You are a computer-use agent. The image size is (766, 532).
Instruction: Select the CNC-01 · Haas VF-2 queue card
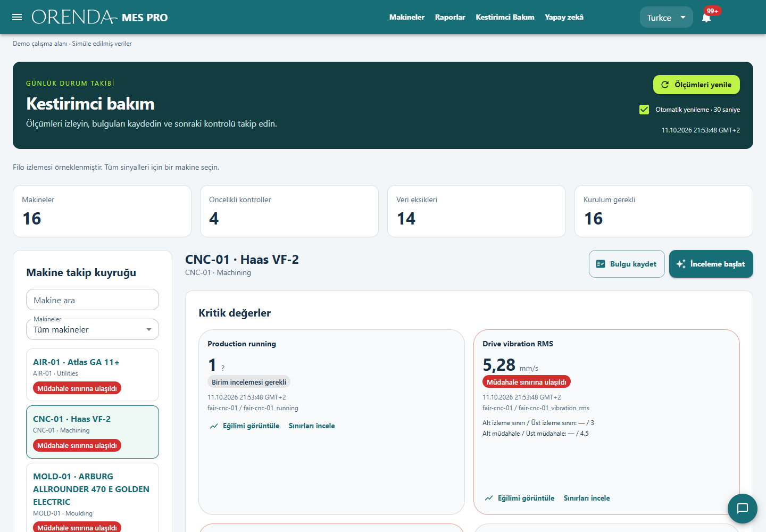pos(93,432)
